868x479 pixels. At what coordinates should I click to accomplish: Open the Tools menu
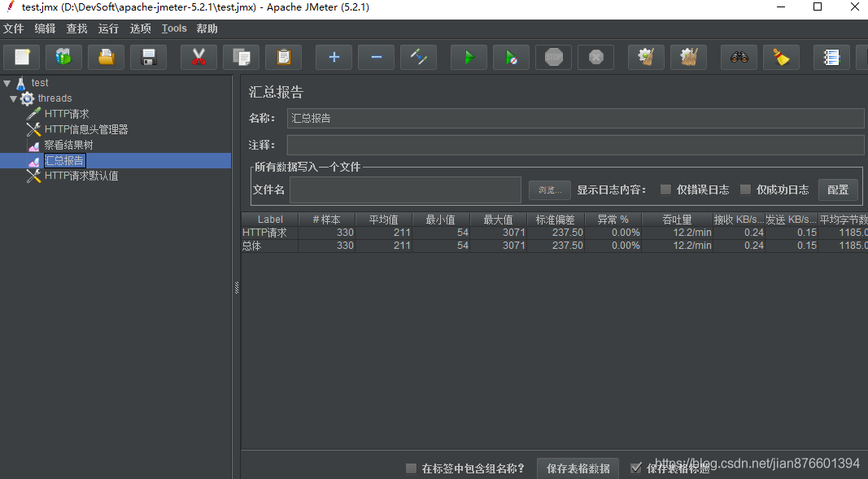click(174, 28)
